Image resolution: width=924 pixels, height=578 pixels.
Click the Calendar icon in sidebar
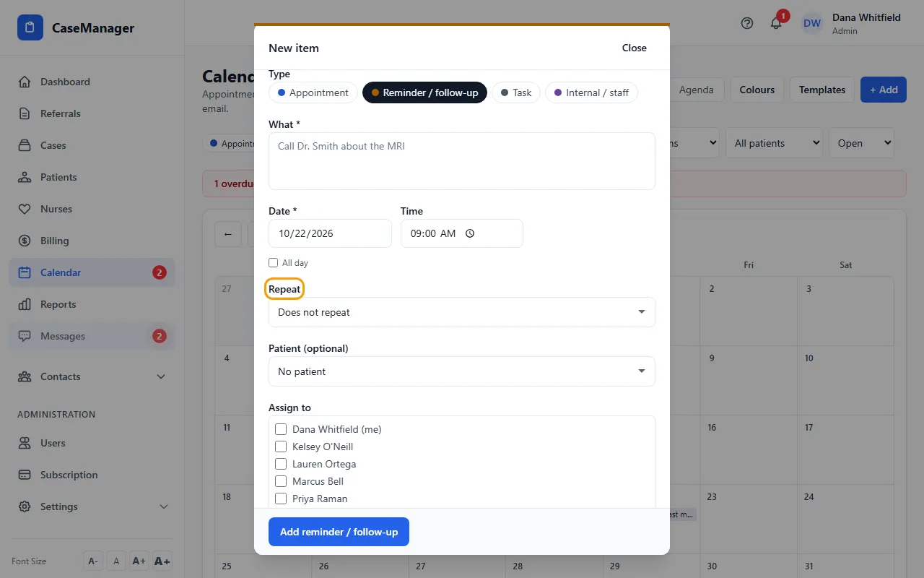pyautogui.click(x=25, y=272)
